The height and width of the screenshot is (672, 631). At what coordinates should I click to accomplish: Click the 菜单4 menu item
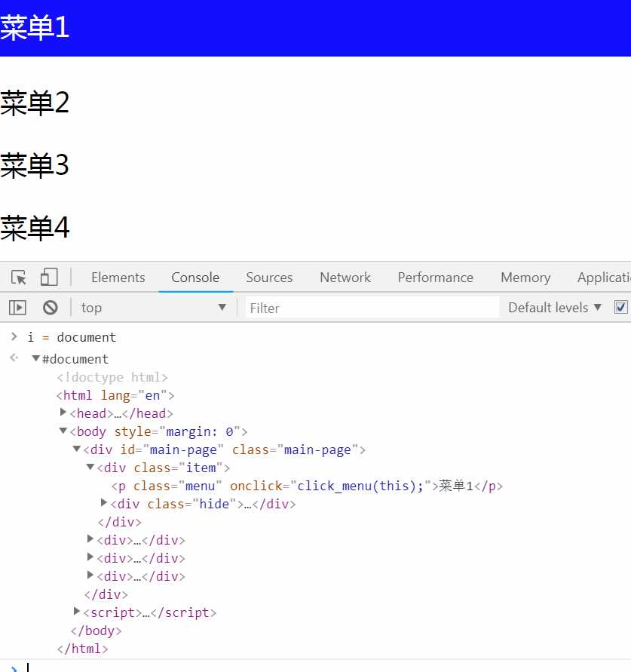click(35, 228)
